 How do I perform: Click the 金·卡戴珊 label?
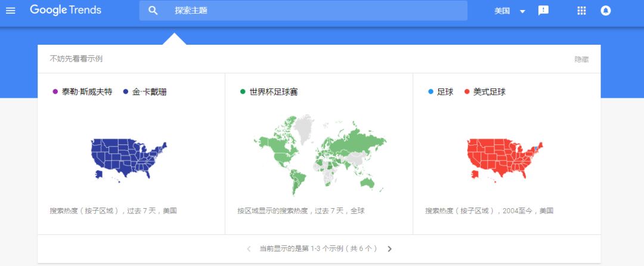150,91
